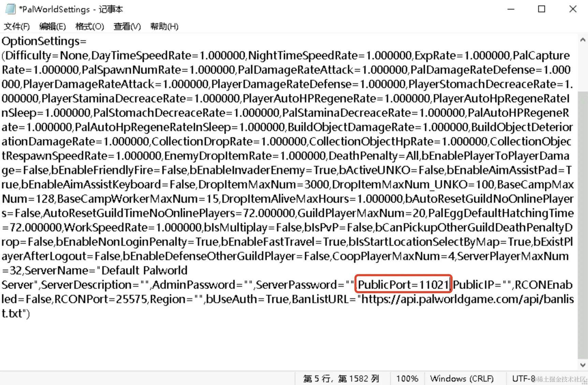Image resolution: width=588 pixels, height=385 pixels.
Task: Click the scrollbar up arrow
Action: point(583,40)
